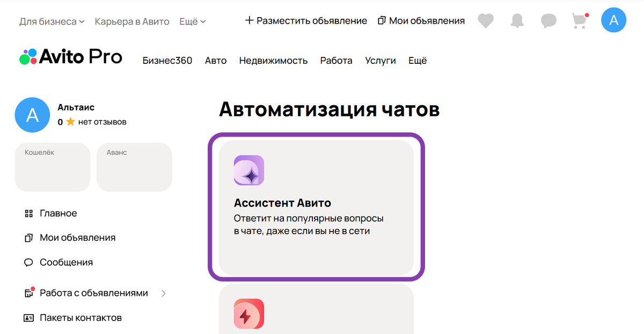The width and height of the screenshot is (644, 334).
Task: Click the Работа с объявлениями icon with red badge
Action: pyautogui.click(x=28, y=293)
